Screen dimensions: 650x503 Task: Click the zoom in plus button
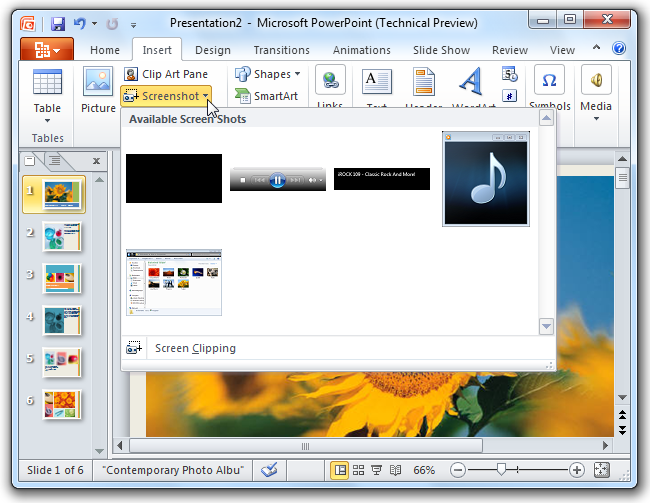point(577,469)
